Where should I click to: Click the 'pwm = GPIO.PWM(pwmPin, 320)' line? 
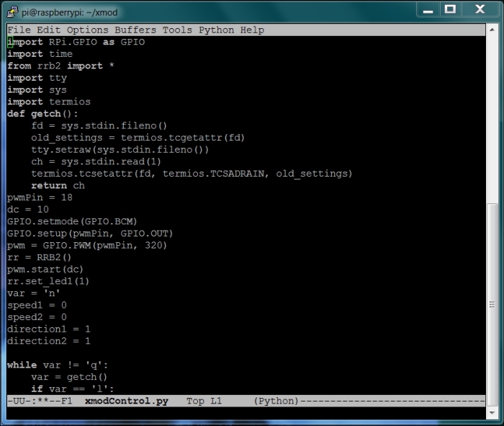click(x=87, y=246)
